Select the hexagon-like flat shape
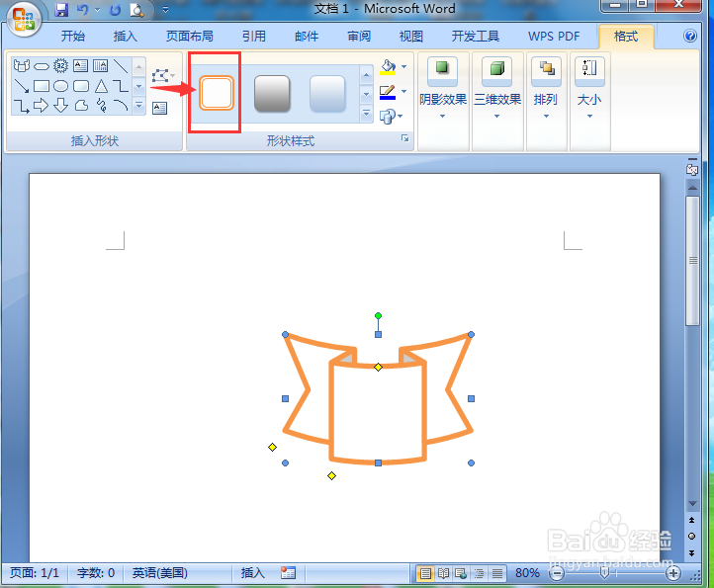 pos(42,67)
